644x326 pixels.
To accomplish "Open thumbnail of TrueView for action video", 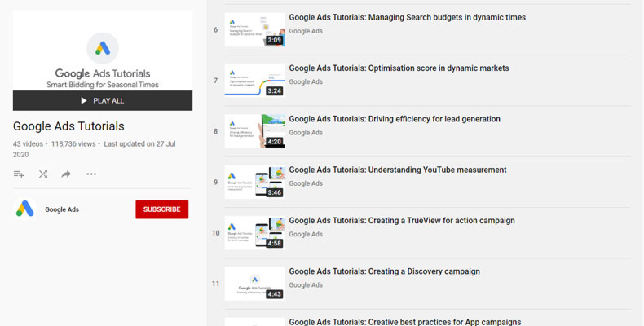I will (x=254, y=233).
